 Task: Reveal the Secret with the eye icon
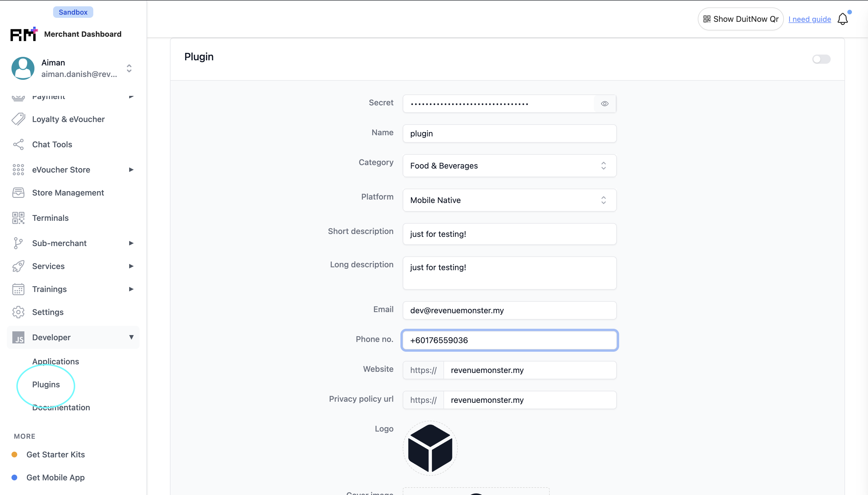pyautogui.click(x=604, y=104)
